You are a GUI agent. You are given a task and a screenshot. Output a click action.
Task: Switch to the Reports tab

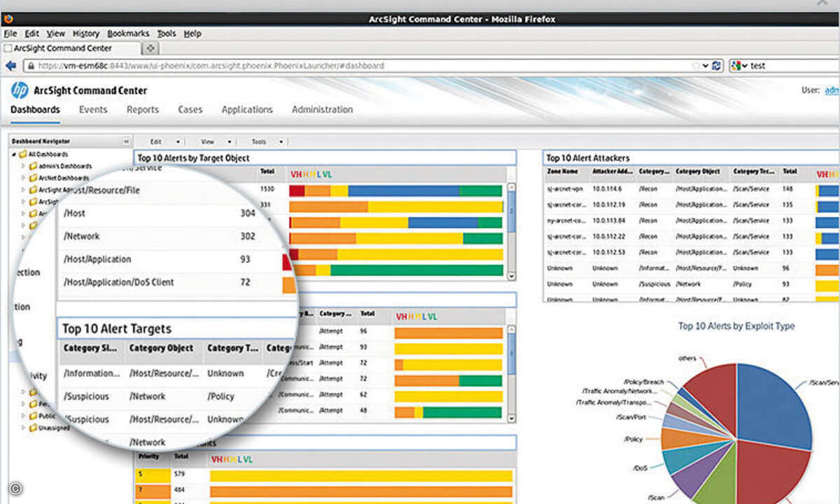click(x=143, y=110)
